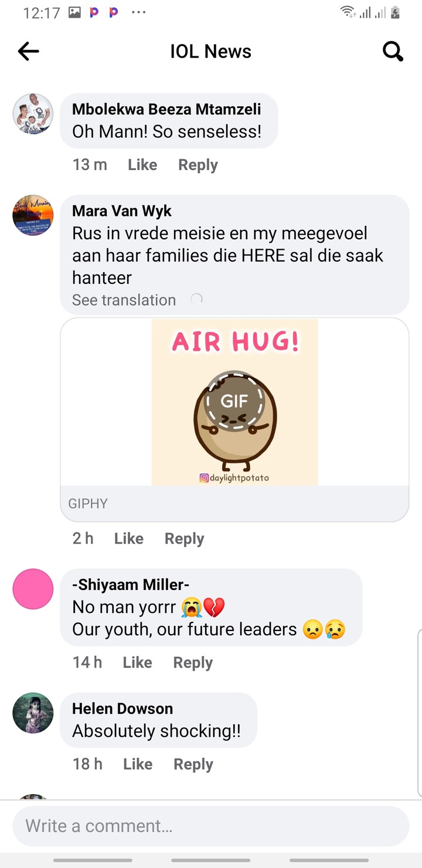Tap the Write a comment field

point(211,826)
